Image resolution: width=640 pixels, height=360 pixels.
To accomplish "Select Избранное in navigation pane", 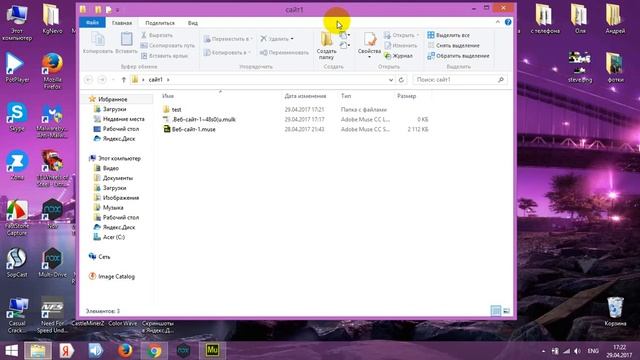I will coord(113,99).
